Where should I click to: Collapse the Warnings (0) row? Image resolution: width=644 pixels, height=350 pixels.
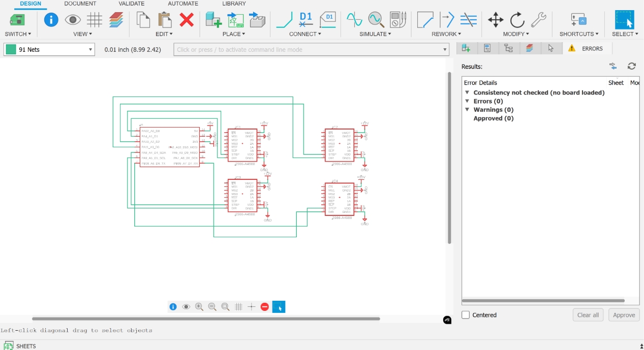(467, 110)
